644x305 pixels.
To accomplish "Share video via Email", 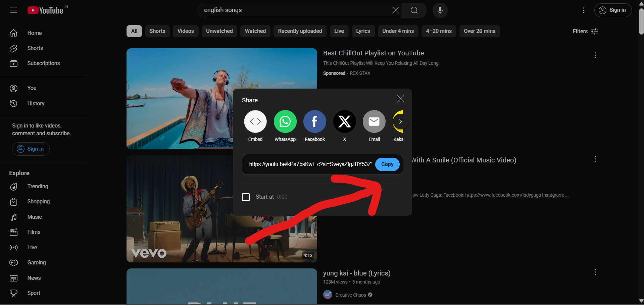I will click(x=374, y=121).
